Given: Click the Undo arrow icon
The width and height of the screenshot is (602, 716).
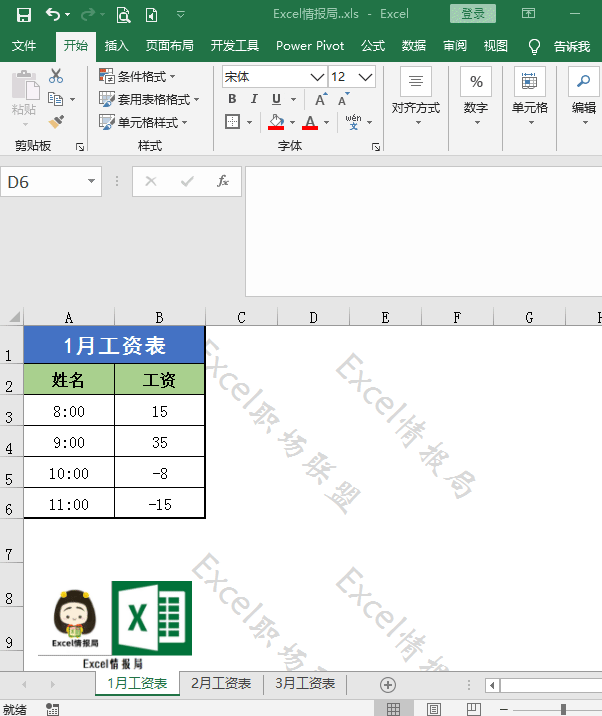Looking at the screenshot, I should click(x=53, y=15).
